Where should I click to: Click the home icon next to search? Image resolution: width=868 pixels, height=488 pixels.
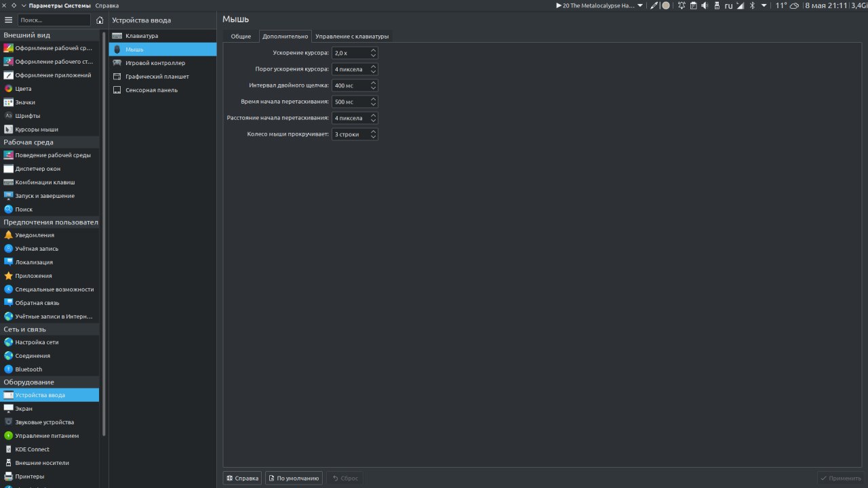pos(100,20)
